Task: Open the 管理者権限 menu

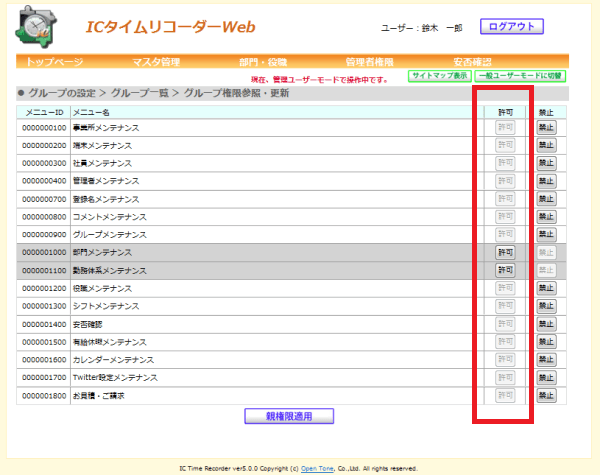Action: coord(369,62)
